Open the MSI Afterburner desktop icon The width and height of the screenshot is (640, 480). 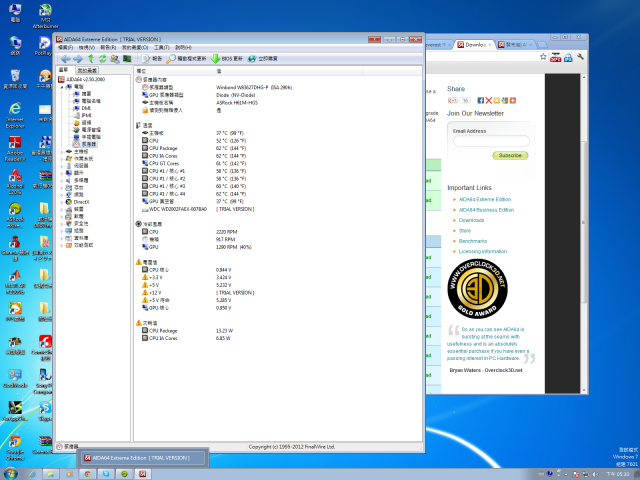45,16
